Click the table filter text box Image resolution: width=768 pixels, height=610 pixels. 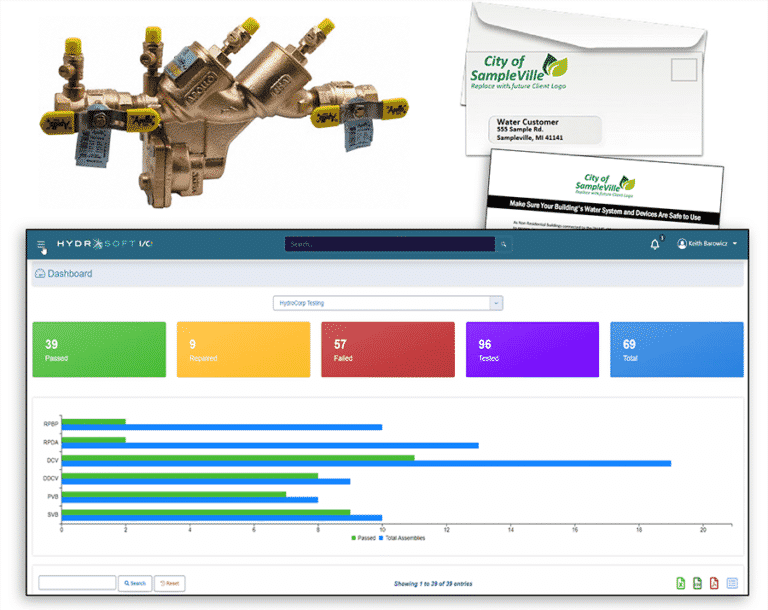[x=77, y=583]
